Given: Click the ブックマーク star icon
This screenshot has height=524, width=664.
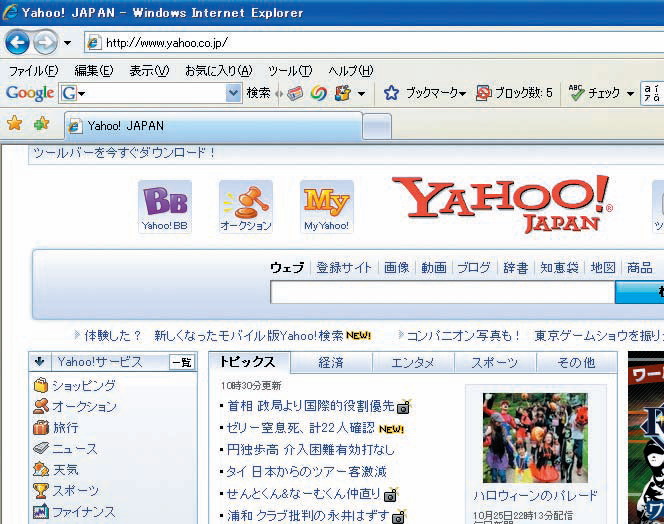Looking at the screenshot, I should [x=391, y=93].
